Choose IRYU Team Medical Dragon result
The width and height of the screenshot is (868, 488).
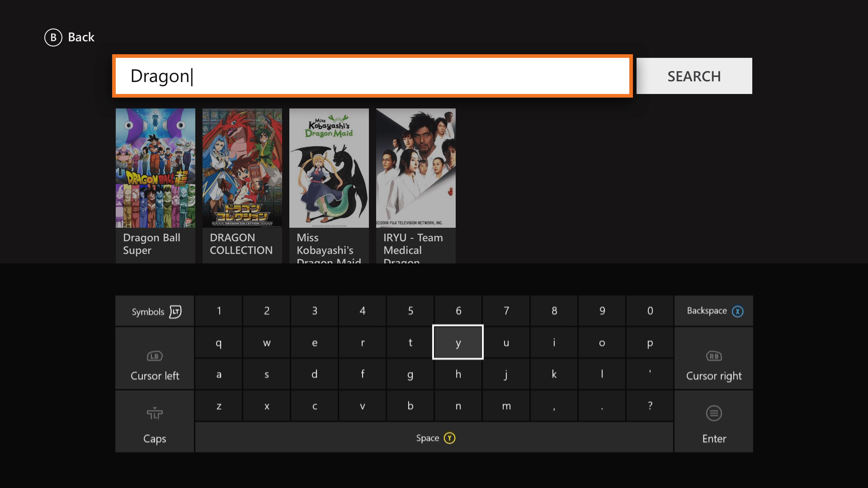pos(415,168)
